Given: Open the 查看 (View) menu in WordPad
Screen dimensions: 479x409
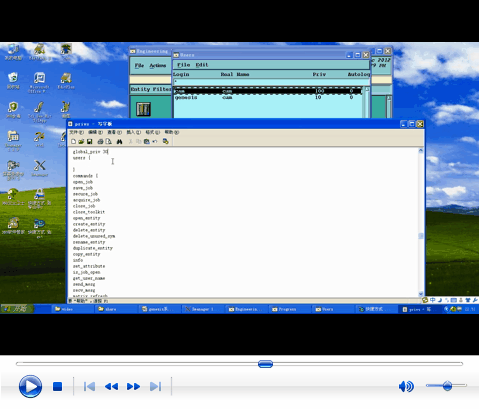Looking at the screenshot, I should tap(114, 132).
